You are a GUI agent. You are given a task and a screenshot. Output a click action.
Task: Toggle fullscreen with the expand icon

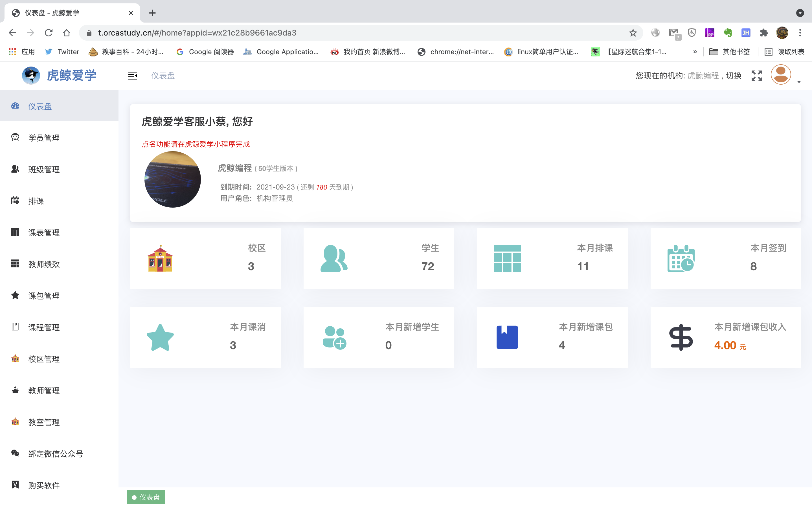coord(756,76)
